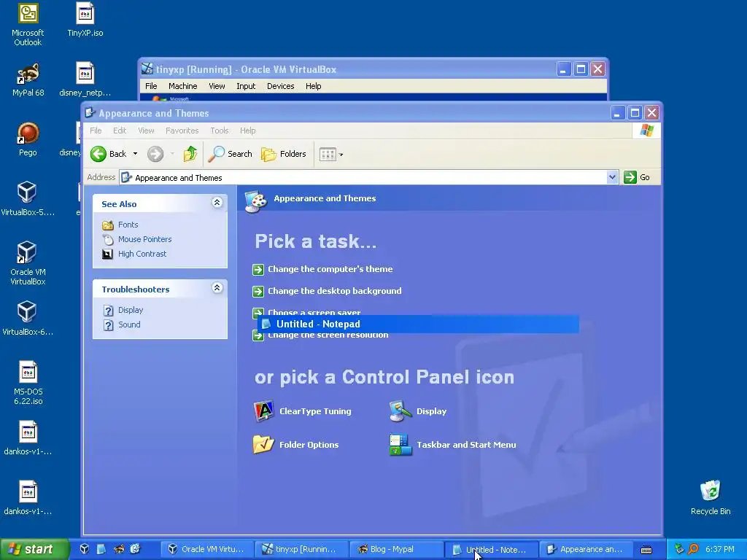The height and width of the screenshot is (560, 747).
Task: Open the Favorites menu
Action: [182, 131]
